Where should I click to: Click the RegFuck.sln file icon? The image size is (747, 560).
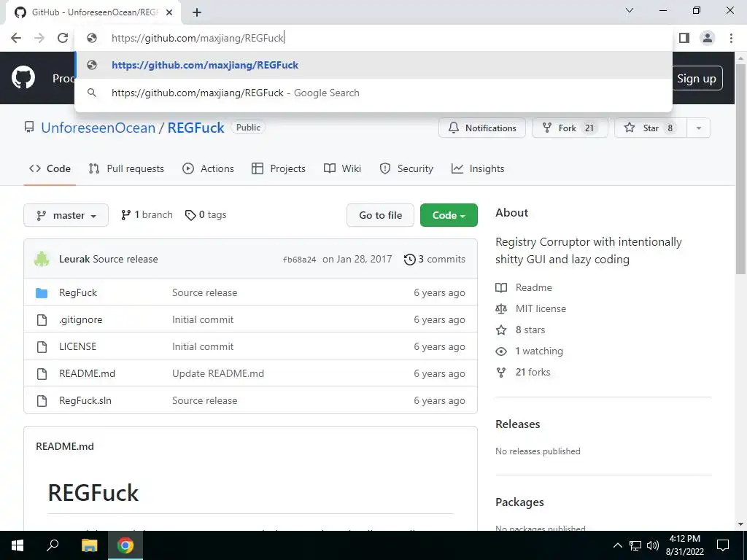tap(42, 400)
